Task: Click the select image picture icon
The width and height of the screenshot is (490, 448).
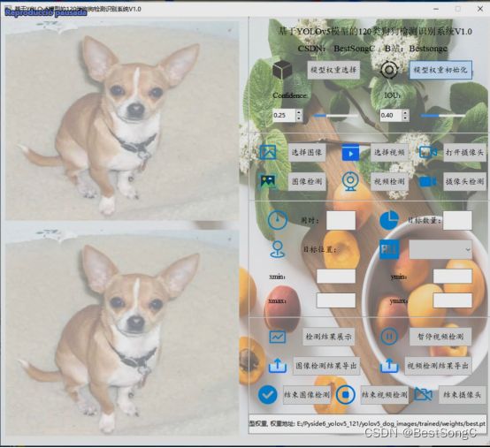Action: 268,152
